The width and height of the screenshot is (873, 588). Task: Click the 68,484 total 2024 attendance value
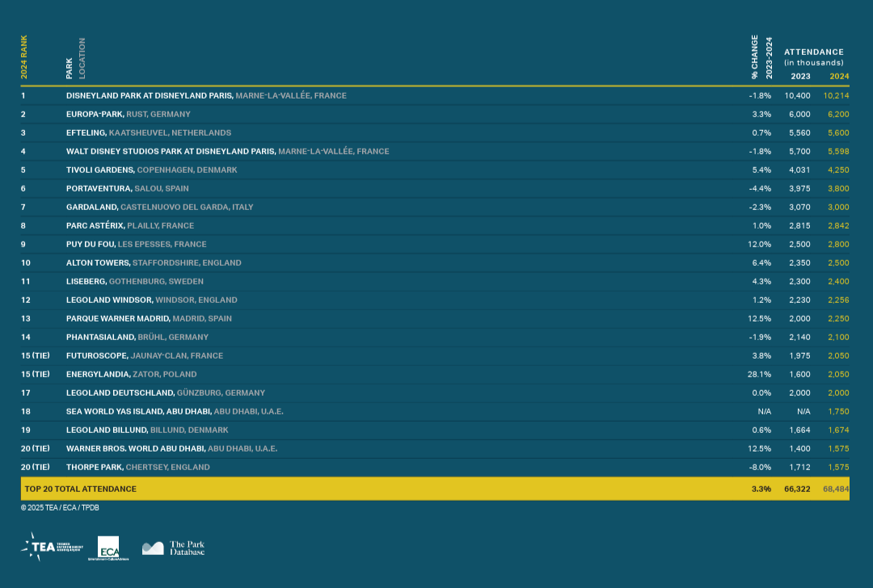point(836,489)
